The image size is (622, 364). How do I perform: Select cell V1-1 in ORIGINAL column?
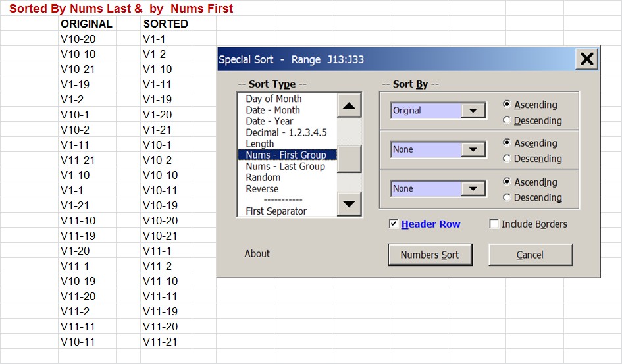coord(87,190)
